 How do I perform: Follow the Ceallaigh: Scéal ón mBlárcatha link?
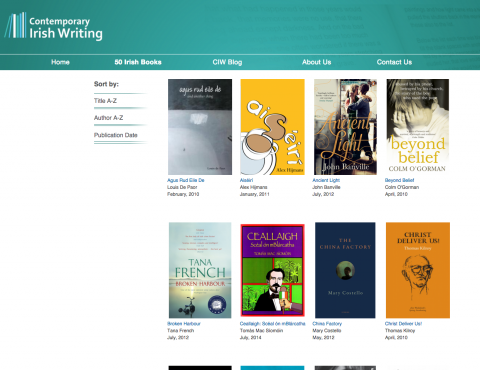point(272,324)
